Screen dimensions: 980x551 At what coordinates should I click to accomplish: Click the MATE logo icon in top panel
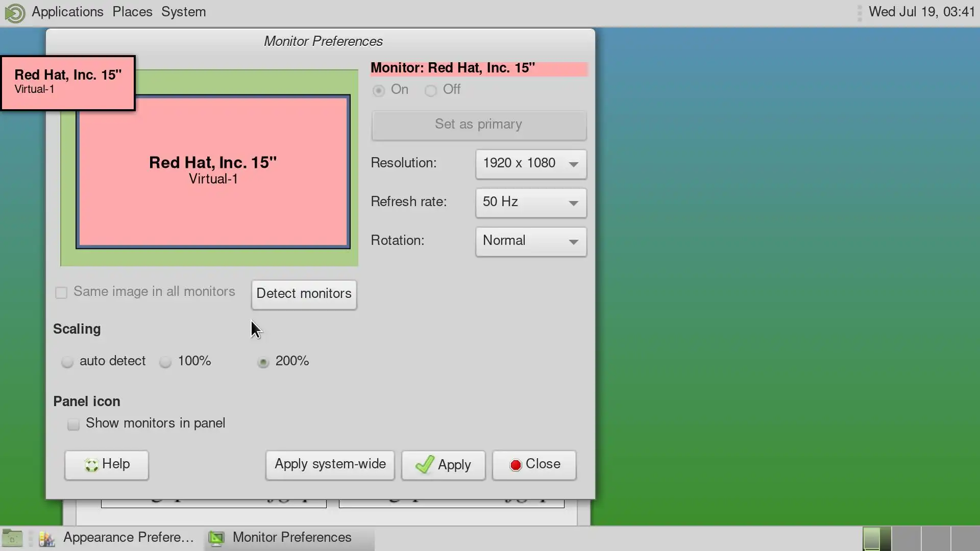coord(15,13)
